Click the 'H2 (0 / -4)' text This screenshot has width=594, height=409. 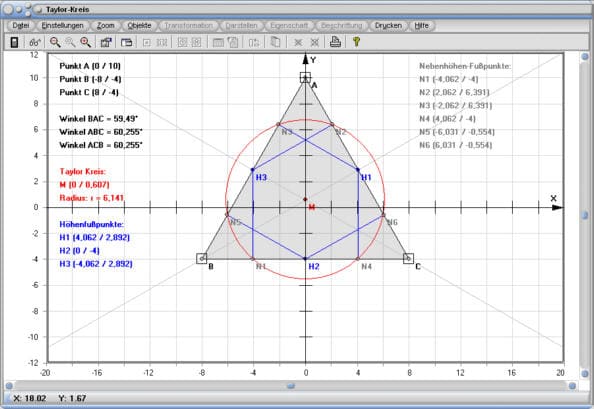(79, 251)
